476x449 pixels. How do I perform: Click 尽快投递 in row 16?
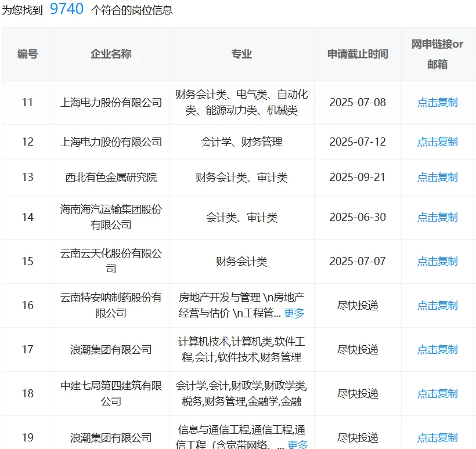(358, 306)
